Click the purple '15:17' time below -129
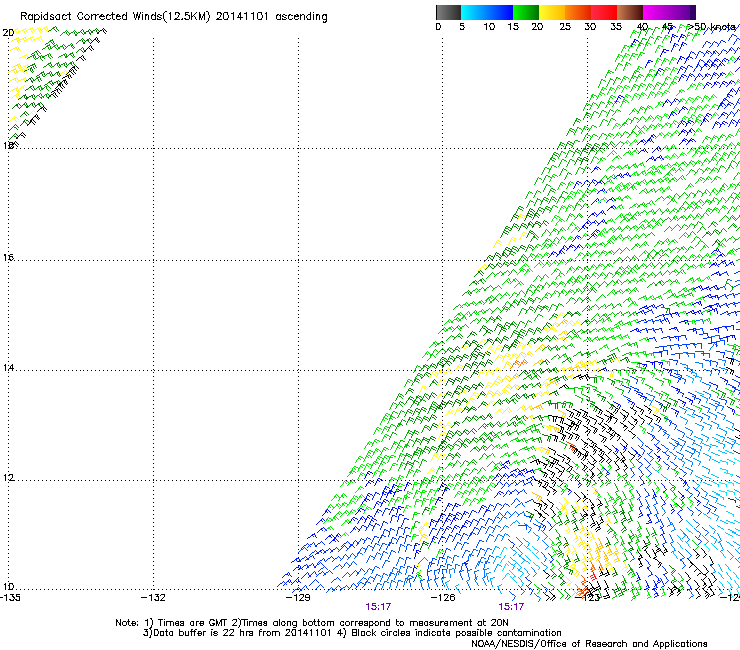The image size is (740, 650). point(378,607)
